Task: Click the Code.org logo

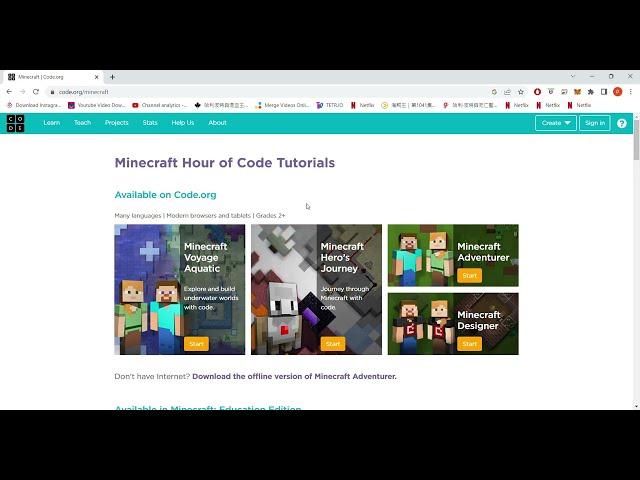Action: click(x=15, y=123)
